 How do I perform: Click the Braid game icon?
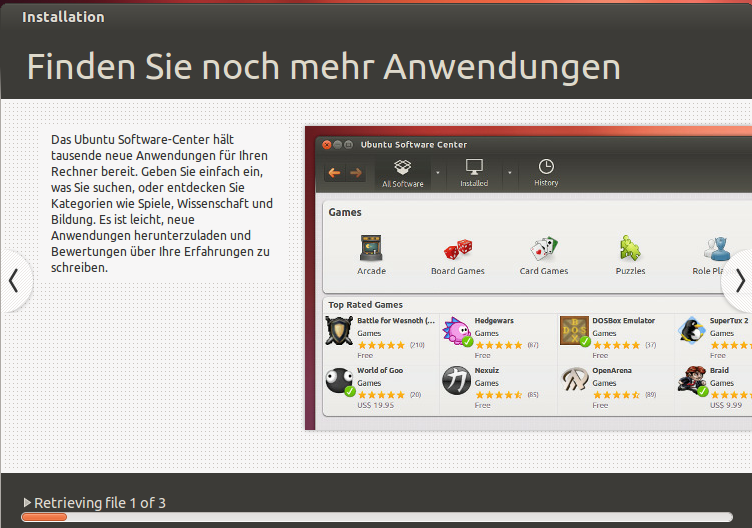click(x=692, y=381)
